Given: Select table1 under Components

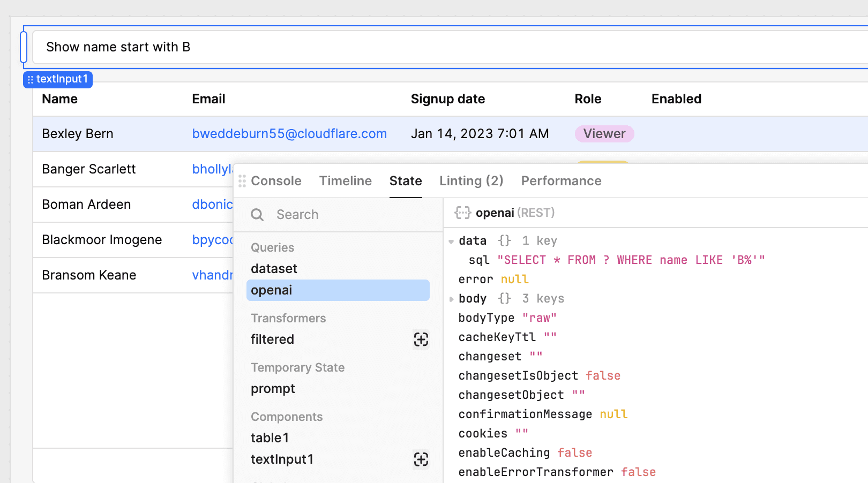Looking at the screenshot, I should [x=270, y=438].
